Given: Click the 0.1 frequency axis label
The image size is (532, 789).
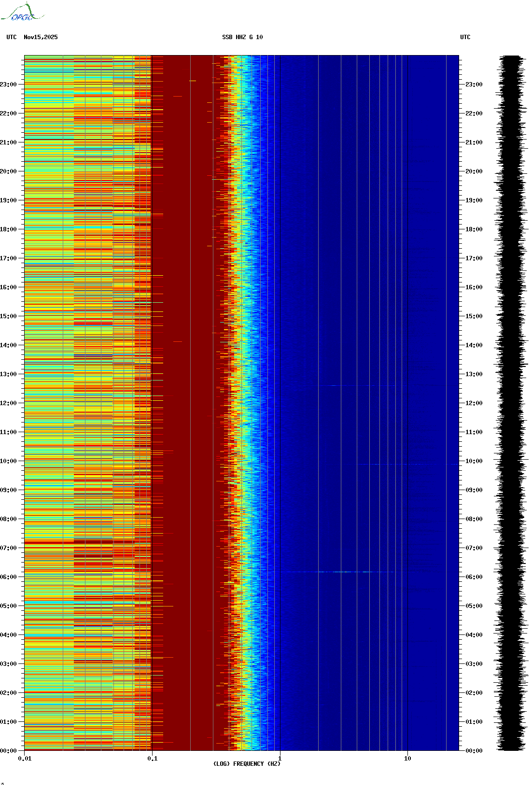Looking at the screenshot, I should point(152,759).
